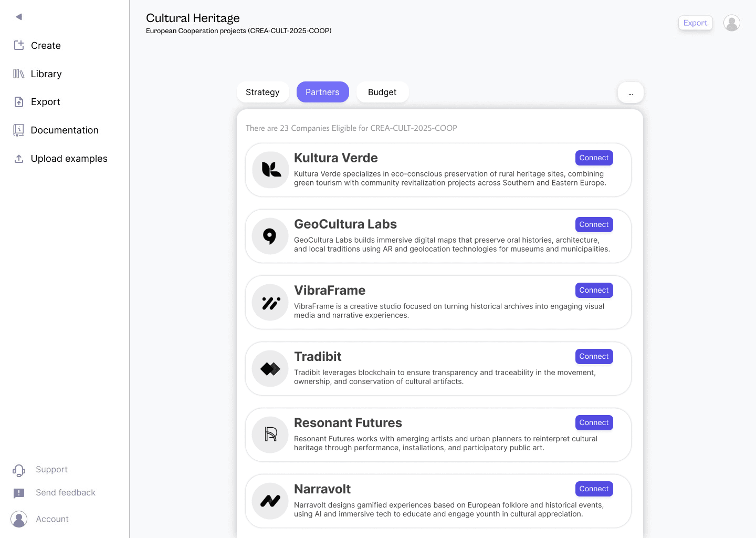Collapse the sidebar with the back arrow

[x=18, y=16]
